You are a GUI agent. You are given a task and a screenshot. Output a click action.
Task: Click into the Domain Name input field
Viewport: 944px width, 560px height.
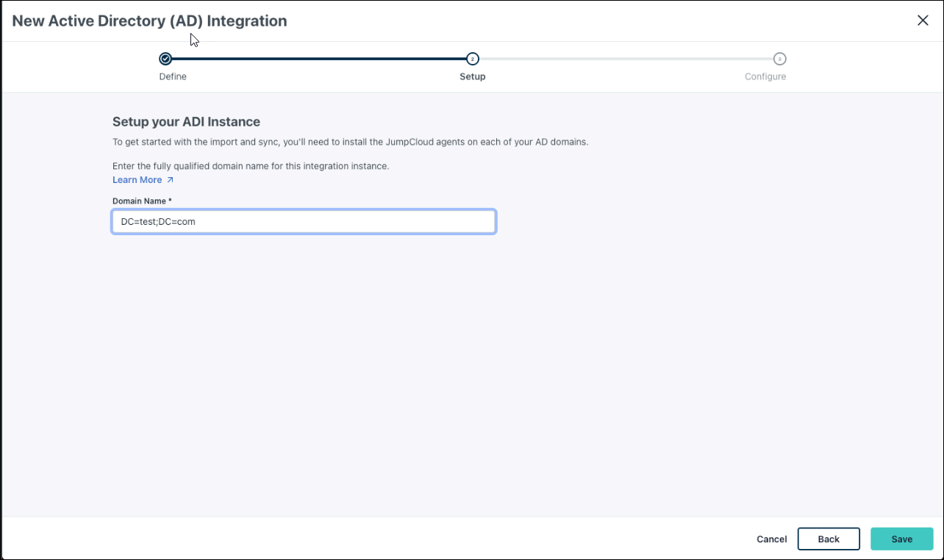point(304,221)
